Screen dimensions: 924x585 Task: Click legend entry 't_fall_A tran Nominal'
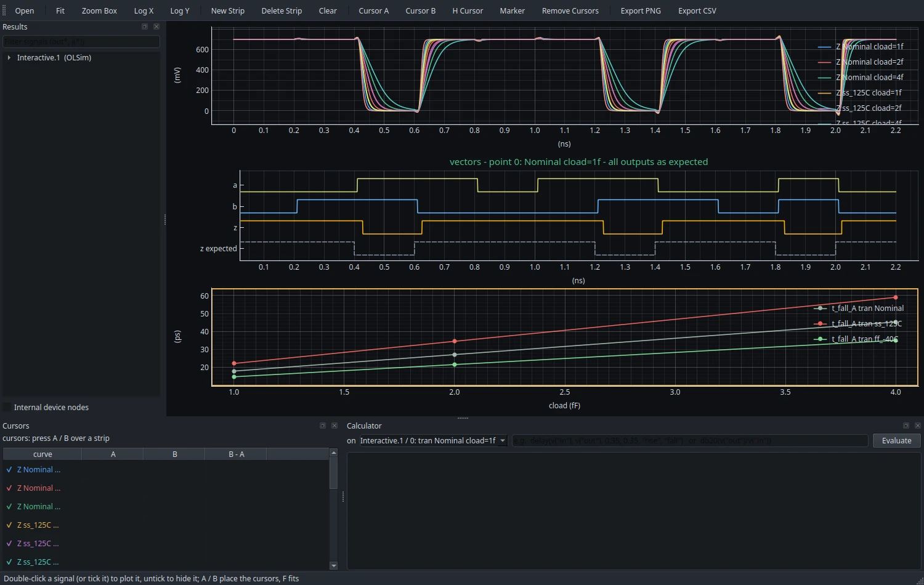(860, 308)
